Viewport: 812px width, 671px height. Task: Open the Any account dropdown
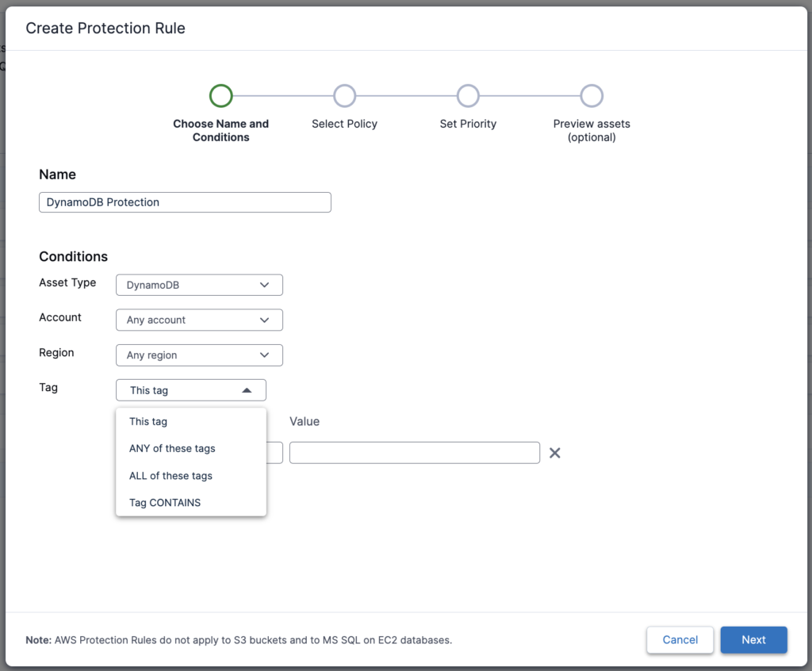199,320
